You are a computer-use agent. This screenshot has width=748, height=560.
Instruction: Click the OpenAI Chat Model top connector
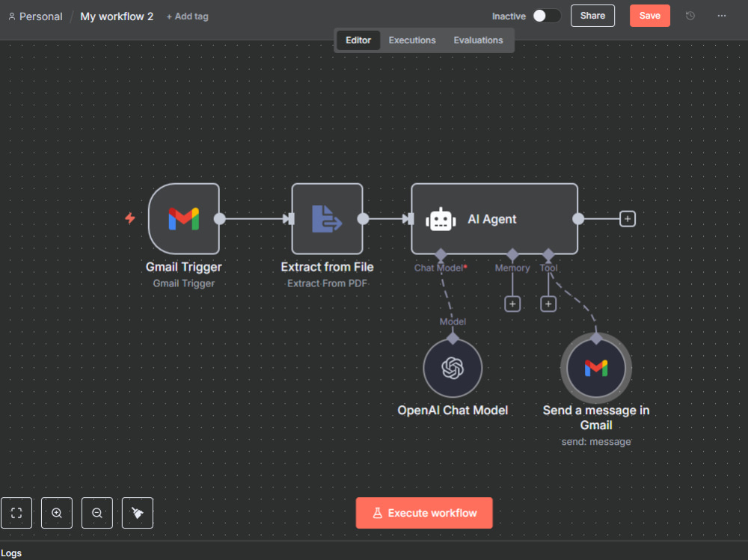(x=453, y=339)
